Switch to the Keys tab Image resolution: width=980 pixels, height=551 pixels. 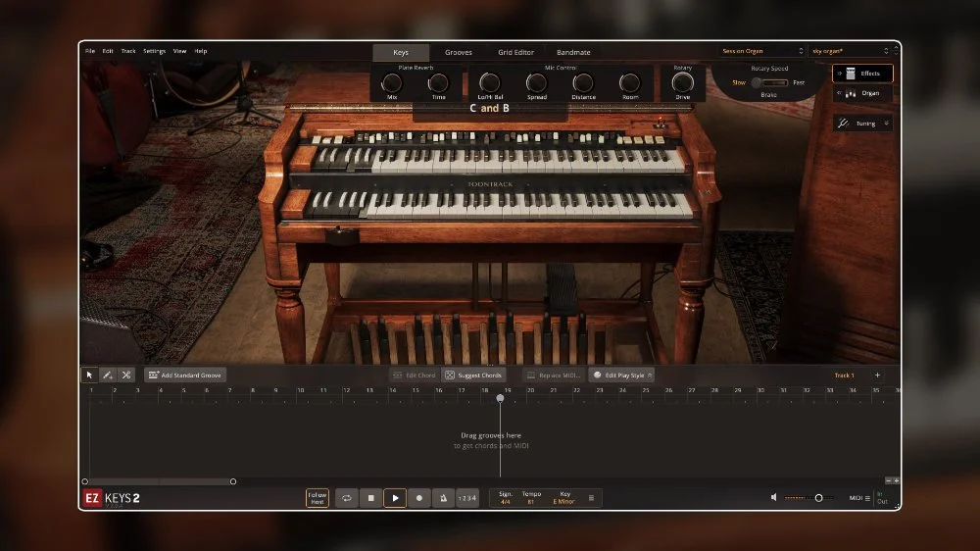coord(401,53)
